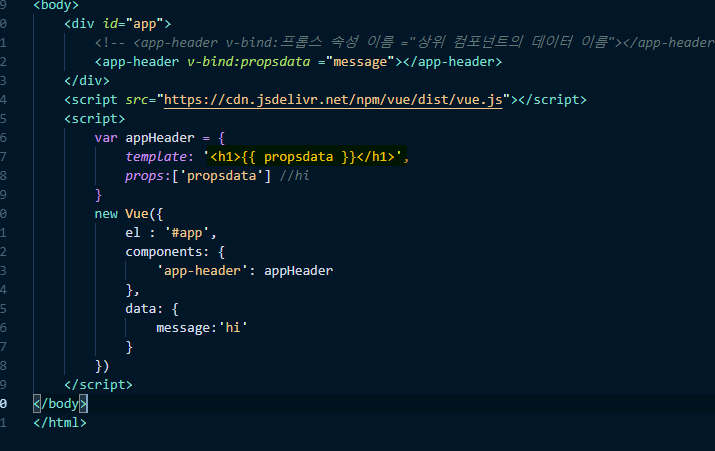Click var appHeader declaration
715x451 pixels.
160,138
